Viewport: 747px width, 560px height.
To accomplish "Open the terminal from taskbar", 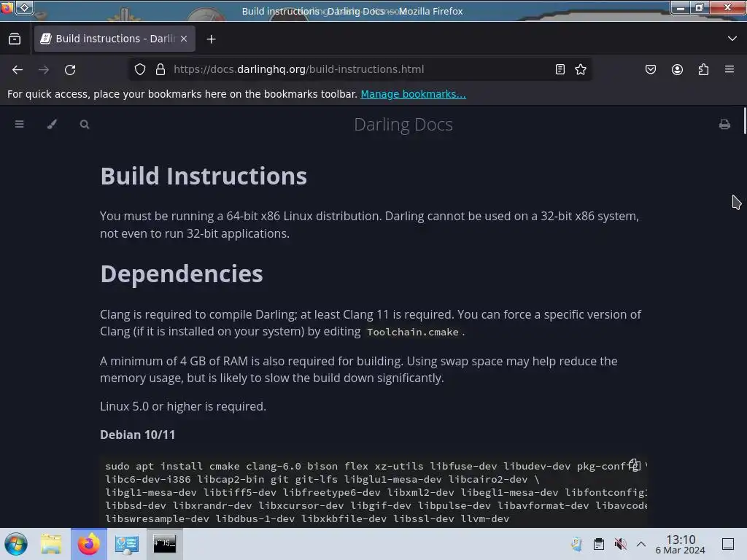I will (x=164, y=544).
